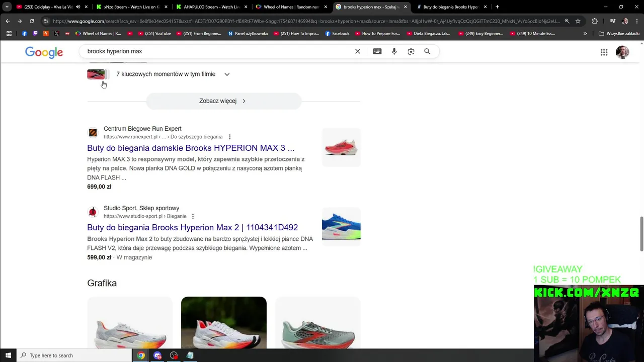Open the Facebook icon bookmark
This screenshot has width=644, height=362.
25,34
